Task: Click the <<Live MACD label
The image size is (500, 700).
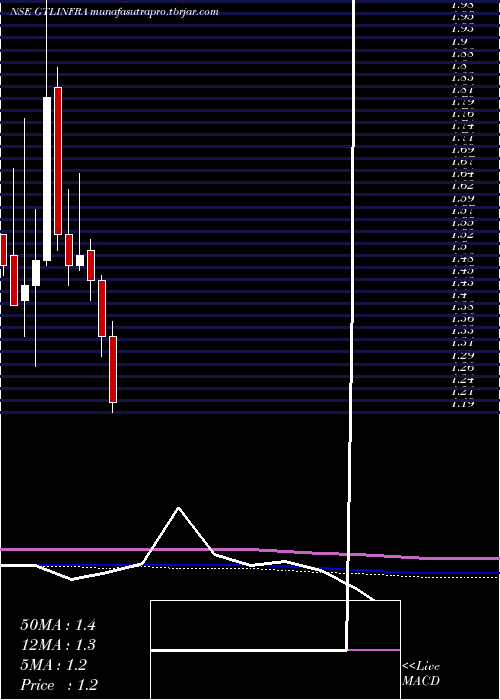Action: pos(421,674)
